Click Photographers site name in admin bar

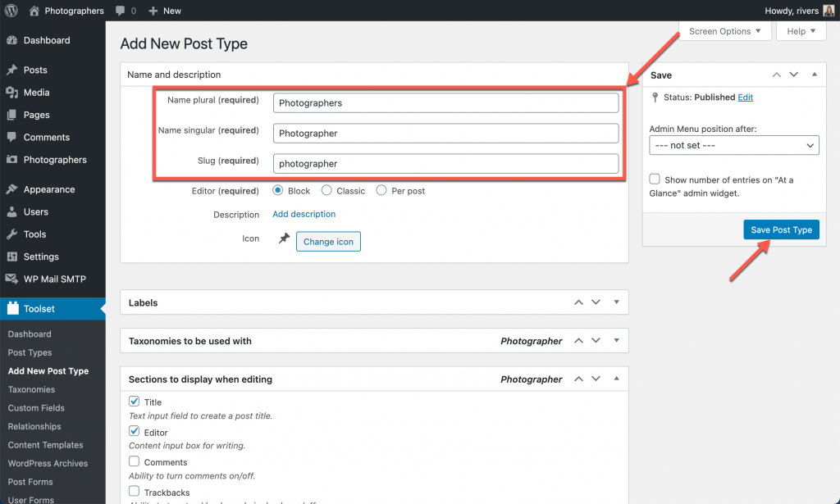click(x=75, y=11)
